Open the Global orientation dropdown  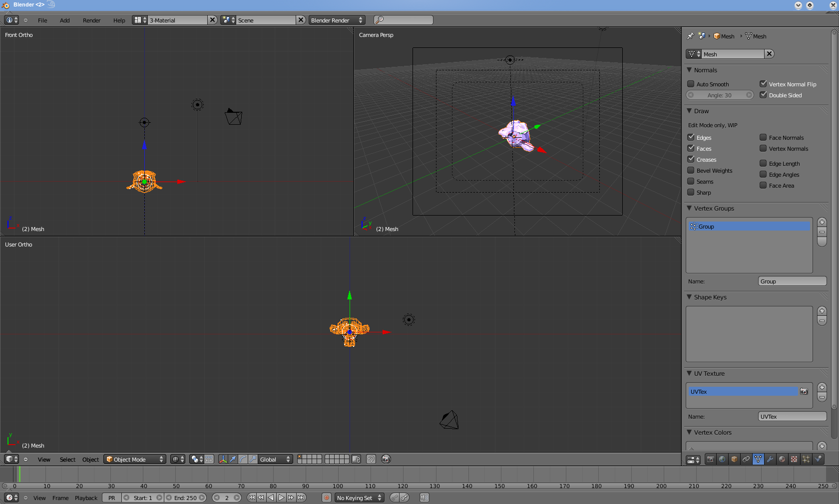coord(275,459)
